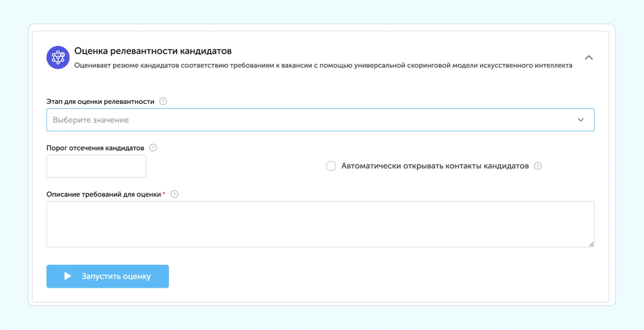Open help icon next to Этап для оценки релевантности
The width and height of the screenshot is (644, 330).
pyautogui.click(x=163, y=101)
